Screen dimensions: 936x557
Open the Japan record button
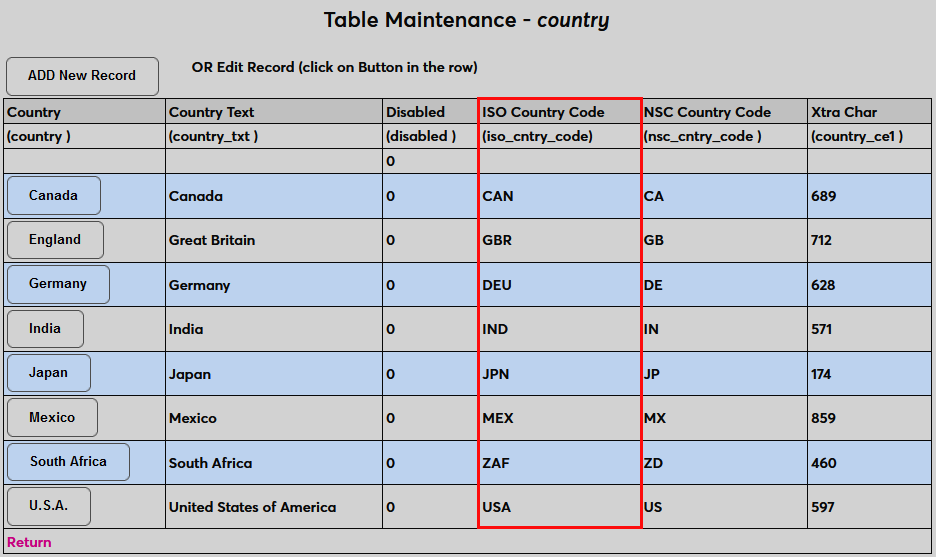point(48,373)
